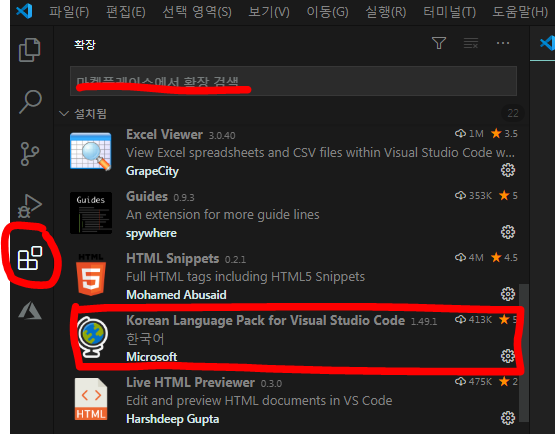This screenshot has height=434, width=555.
Task: Open the 보기(V) menu
Action: click(x=269, y=12)
